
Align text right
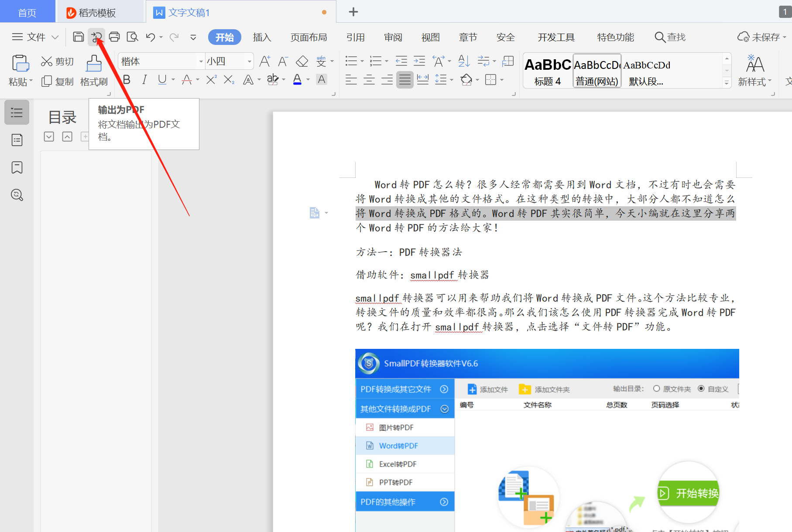point(387,80)
